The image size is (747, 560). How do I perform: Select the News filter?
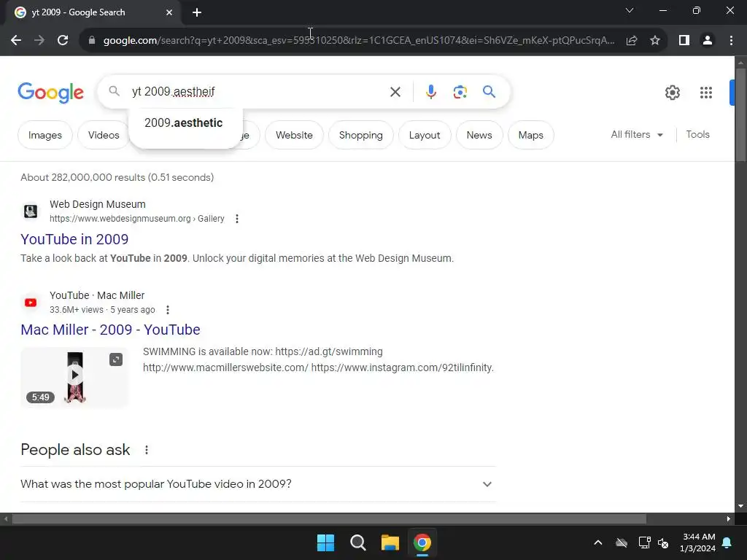point(479,135)
